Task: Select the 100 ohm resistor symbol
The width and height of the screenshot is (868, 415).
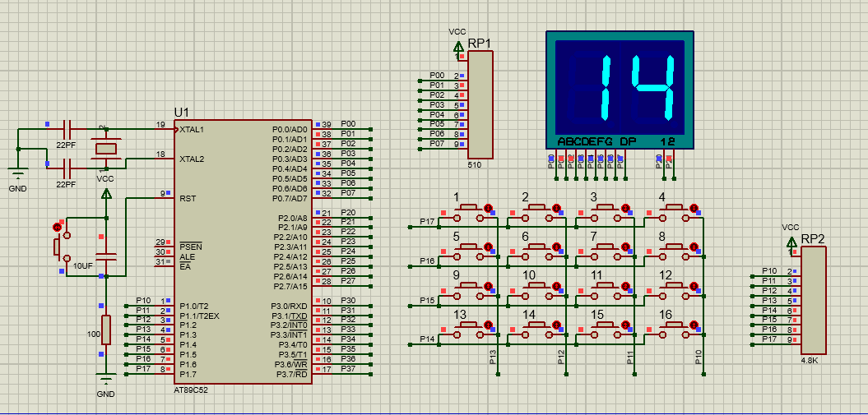Action: coord(106,330)
